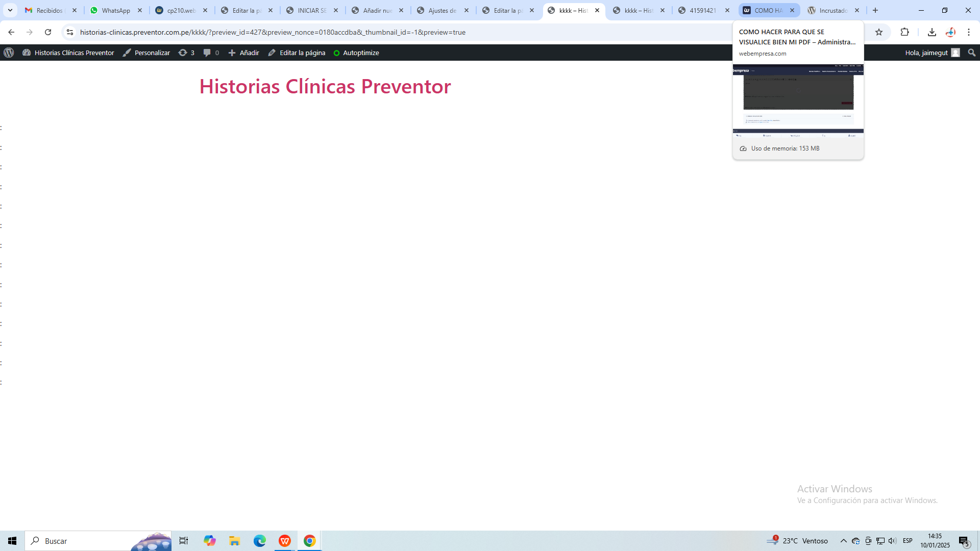Image resolution: width=980 pixels, height=551 pixels.
Task: Close the WhatsApp tab
Action: [140, 10]
